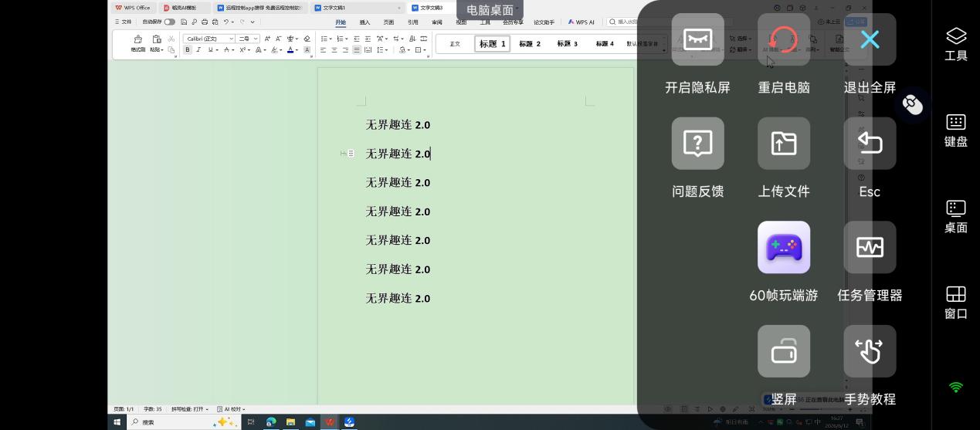Open the 窗口 window sidebar item
This screenshot has height=430, width=980.
[x=956, y=303]
